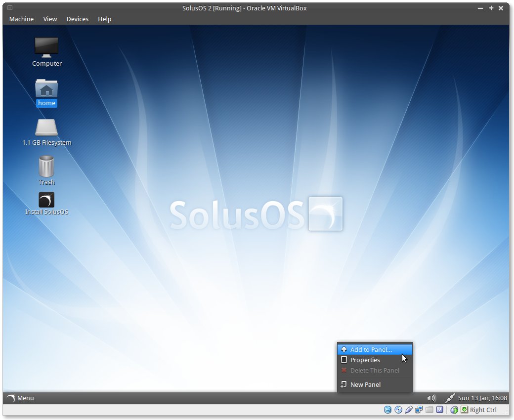Minimize the VirtualBox window
Image resolution: width=514 pixels, height=420 pixels.
480,8
